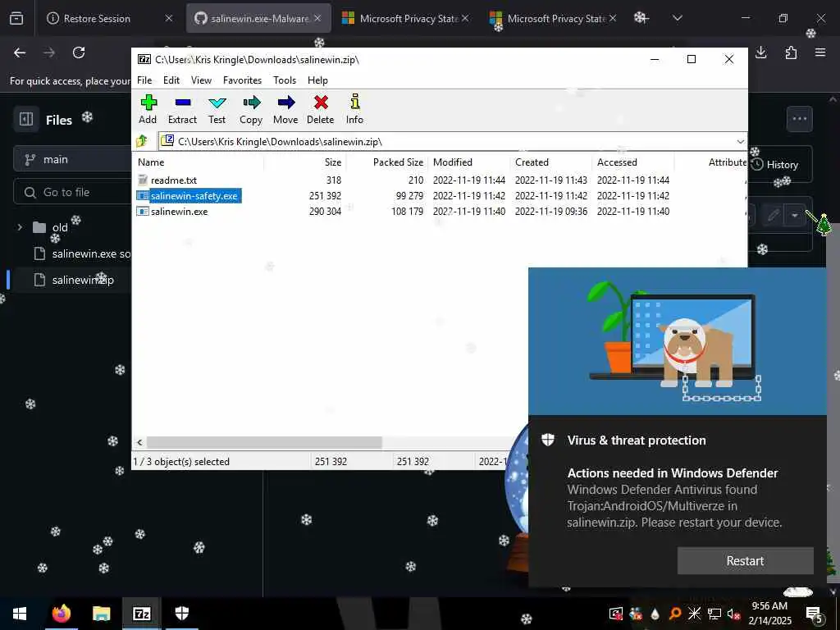Open the Virus & threat protection notification
This screenshot has height=630, width=840.
pos(637,441)
